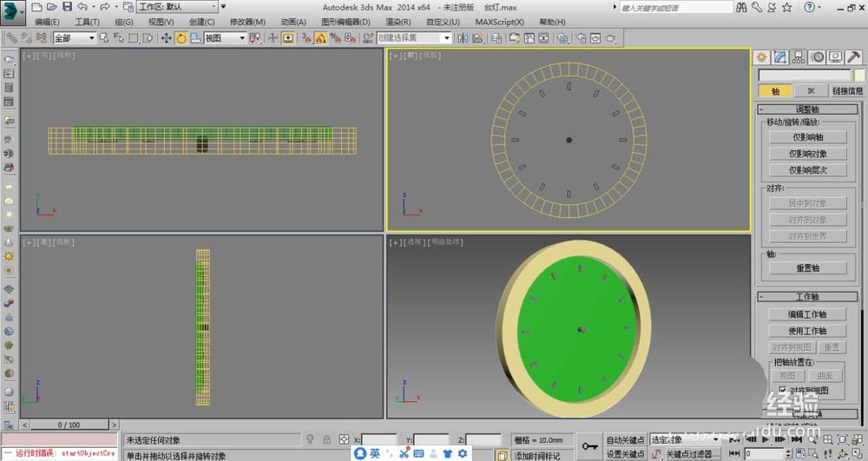The width and height of the screenshot is (868, 461).
Task: Open the Utilities hammer panel tab
Action: tap(853, 57)
